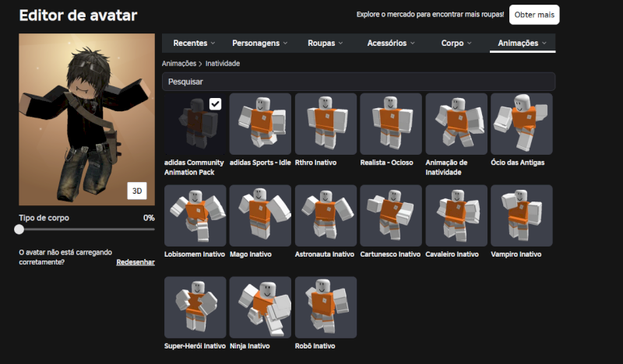Click the Ninja Inativo text label
This screenshot has height=364, width=623.
point(250,346)
